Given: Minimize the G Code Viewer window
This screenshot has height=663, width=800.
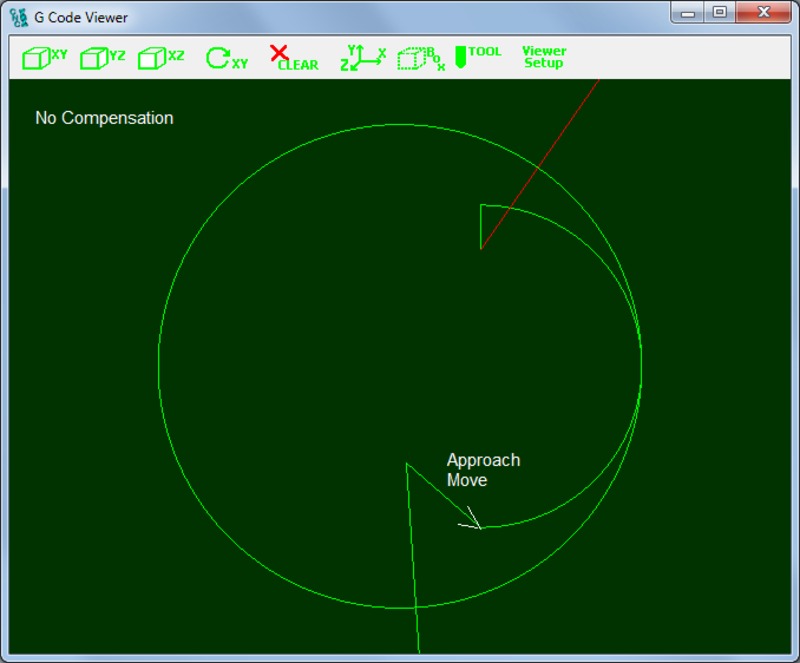Looking at the screenshot, I should (x=688, y=13).
